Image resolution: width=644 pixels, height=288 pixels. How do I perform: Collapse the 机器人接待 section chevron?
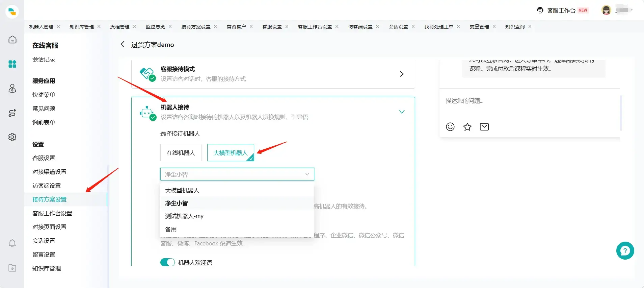point(402,112)
